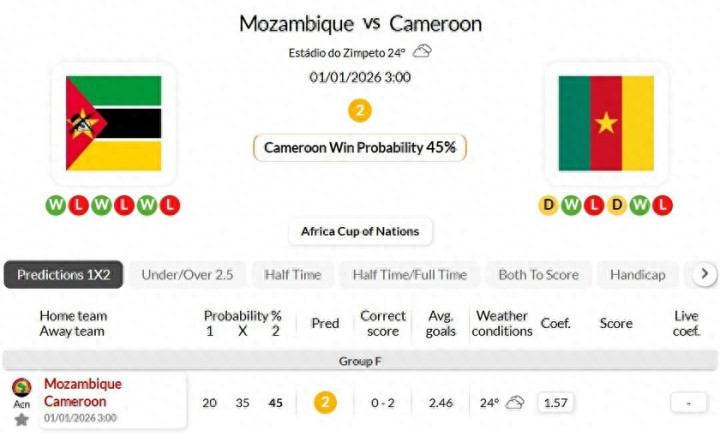Click the 1.57 coefficient button
720x442 pixels.
coord(555,403)
